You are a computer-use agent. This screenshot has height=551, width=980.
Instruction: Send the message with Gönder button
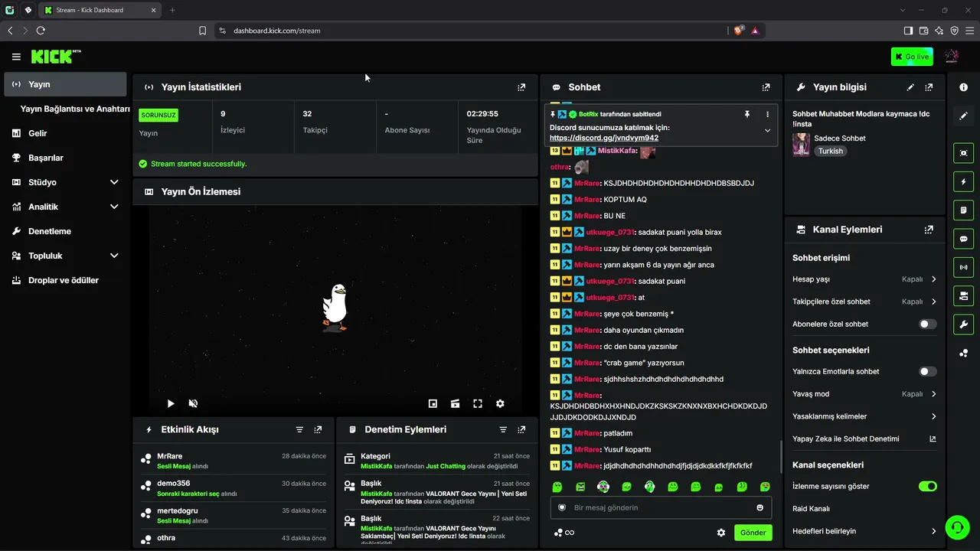(753, 533)
